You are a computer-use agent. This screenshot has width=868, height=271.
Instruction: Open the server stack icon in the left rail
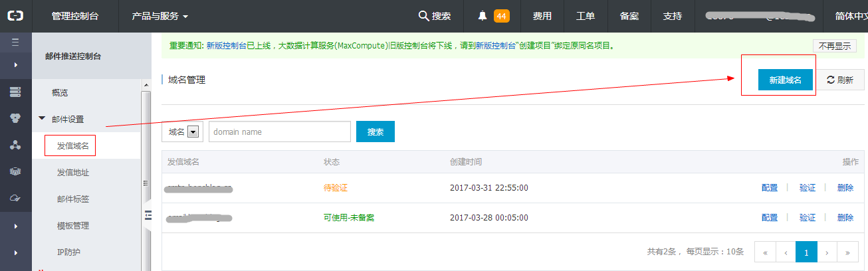15,92
